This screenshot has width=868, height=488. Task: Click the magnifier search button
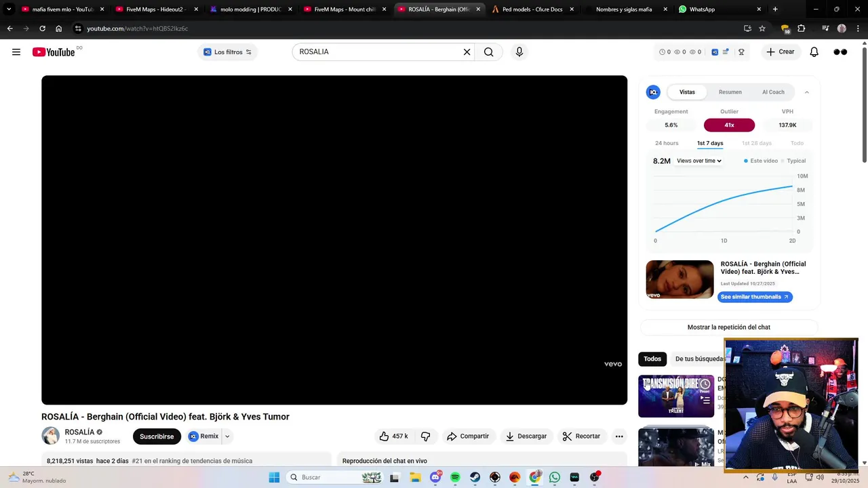click(488, 52)
